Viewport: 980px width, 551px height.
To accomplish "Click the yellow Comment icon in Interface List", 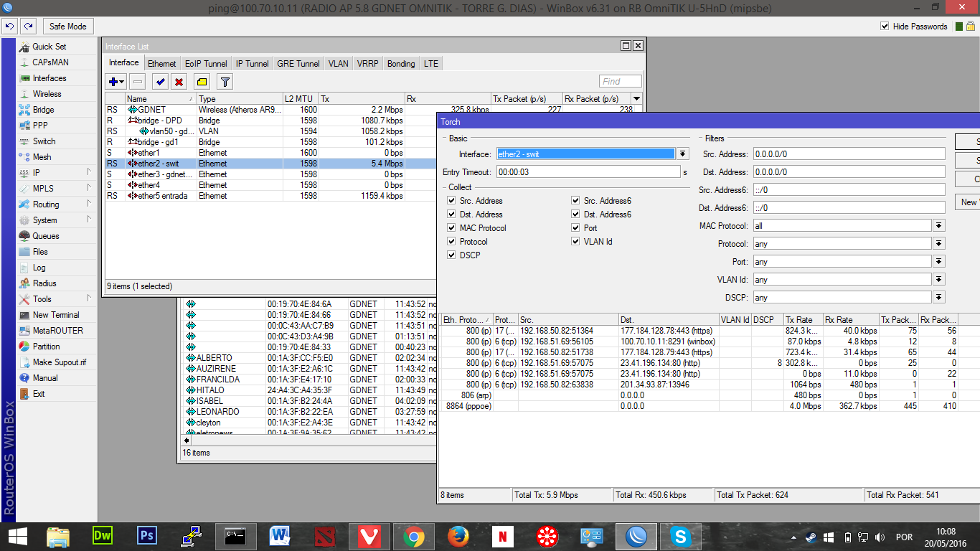I will click(x=202, y=82).
